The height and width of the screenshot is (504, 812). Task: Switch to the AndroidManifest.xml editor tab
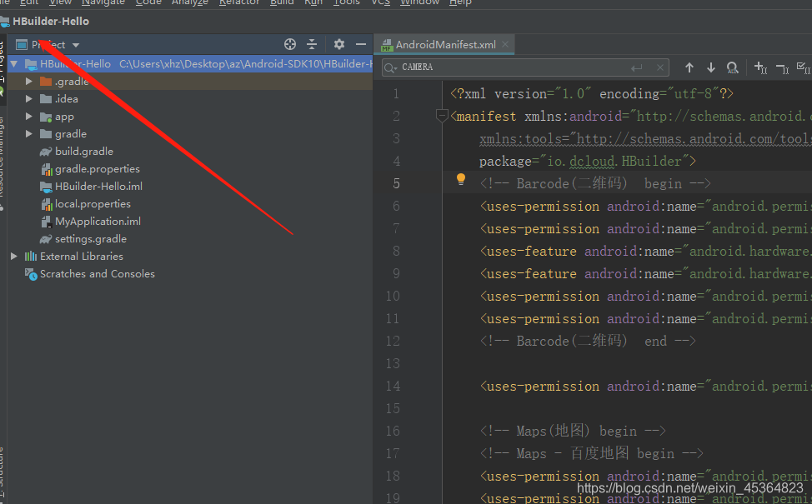(446, 45)
